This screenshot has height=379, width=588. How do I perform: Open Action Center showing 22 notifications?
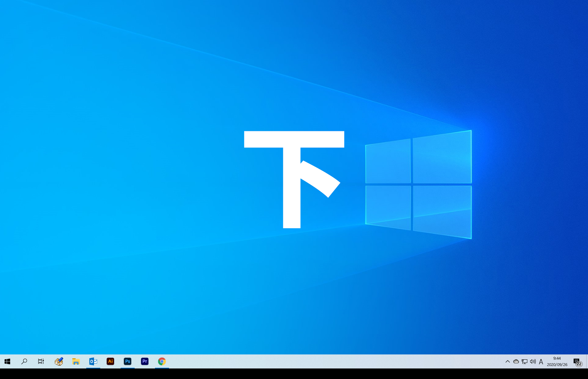tap(577, 361)
